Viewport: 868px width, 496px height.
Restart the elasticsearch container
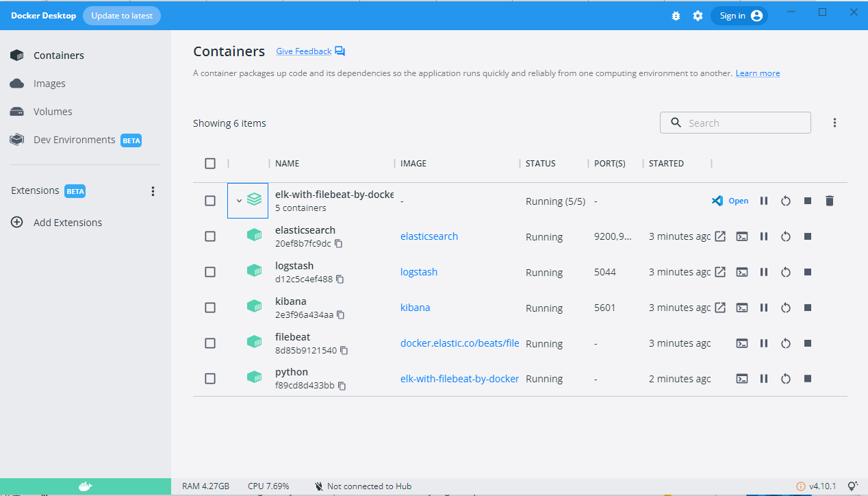pos(786,236)
